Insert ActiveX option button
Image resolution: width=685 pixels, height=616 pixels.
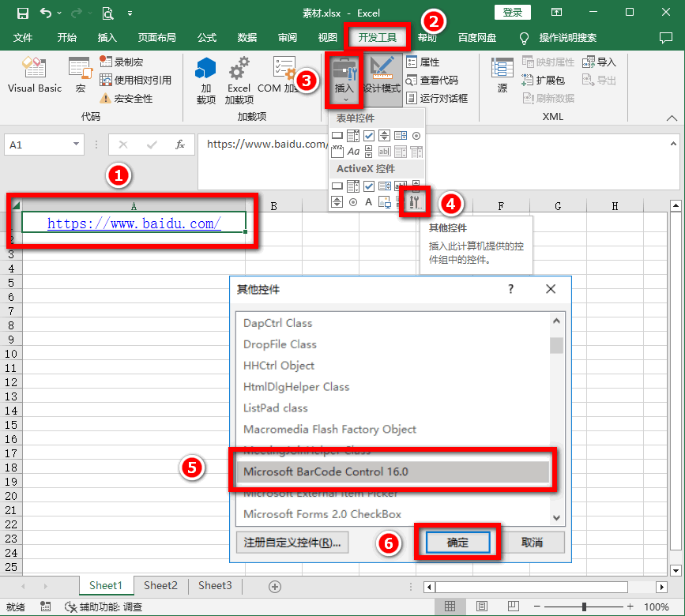pyautogui.click(x=353, y=201)
